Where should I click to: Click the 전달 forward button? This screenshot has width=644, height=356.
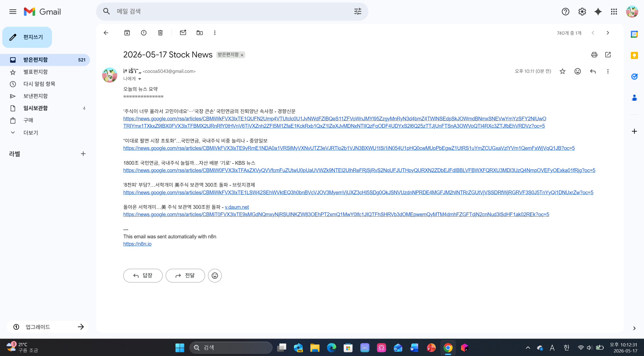(185, 276)
